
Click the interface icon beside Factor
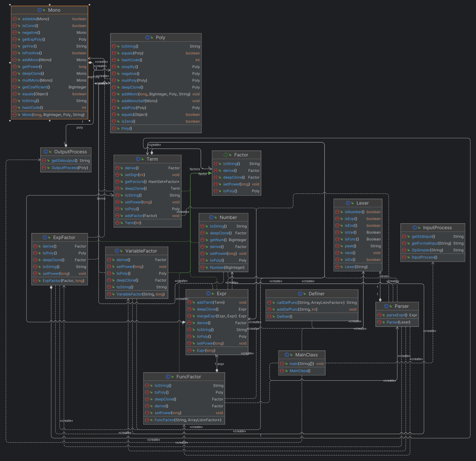pos(226,155)
